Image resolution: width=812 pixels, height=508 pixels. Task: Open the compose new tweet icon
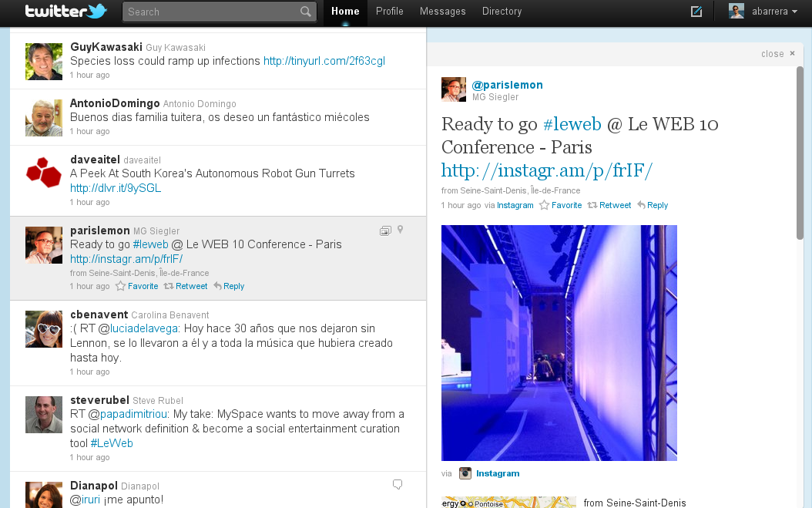[696, 12]
